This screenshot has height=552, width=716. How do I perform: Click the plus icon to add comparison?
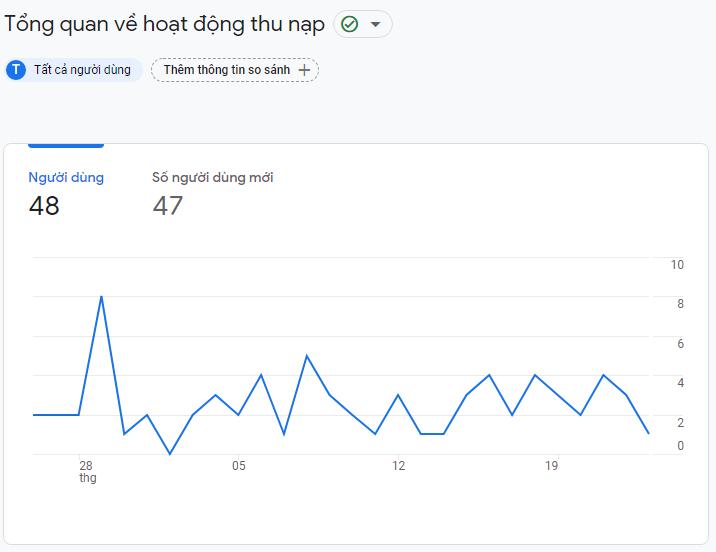pyautogui.click(x=304, y=70)
